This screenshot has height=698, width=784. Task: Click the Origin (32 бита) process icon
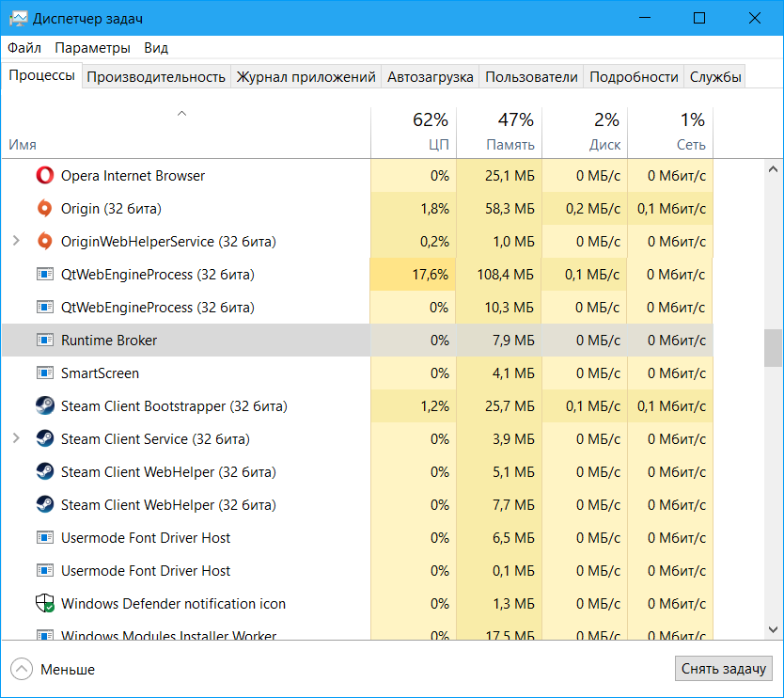click(45, 208)
